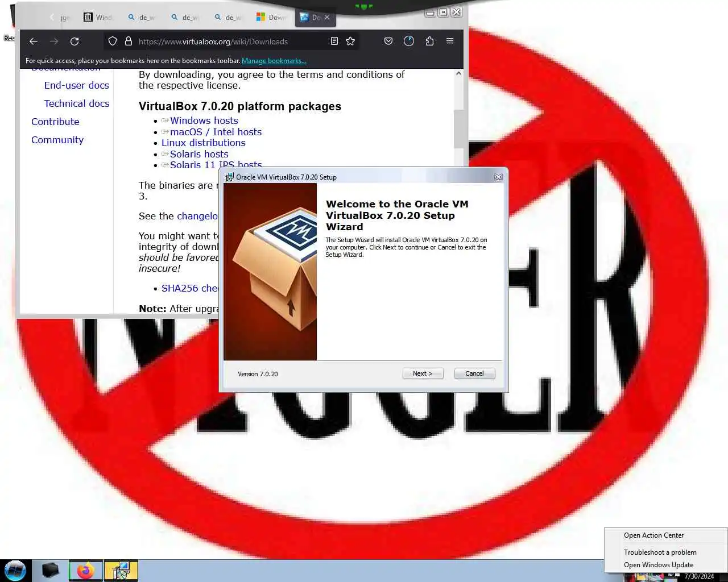This screenshot has height=582, width=728.
Task: Cancel the VirtualBox Setup wizard
Action: pos(474,373)
